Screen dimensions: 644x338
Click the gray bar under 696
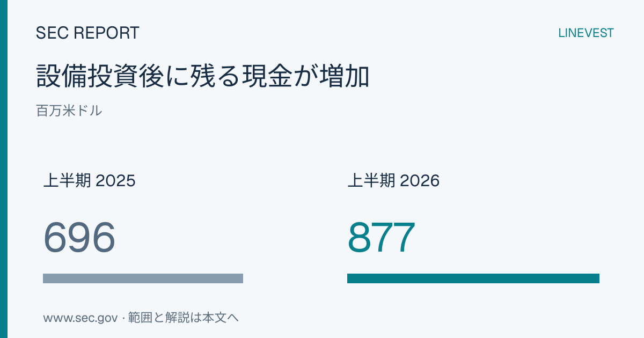pyautogui.click(x=143, y=278)
